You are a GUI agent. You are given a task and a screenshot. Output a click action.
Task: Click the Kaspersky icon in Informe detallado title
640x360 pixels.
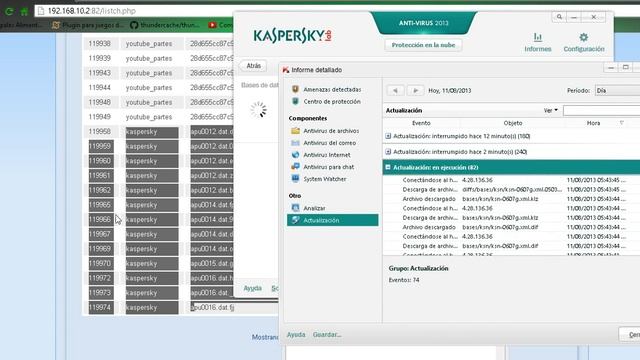[286, 70]
